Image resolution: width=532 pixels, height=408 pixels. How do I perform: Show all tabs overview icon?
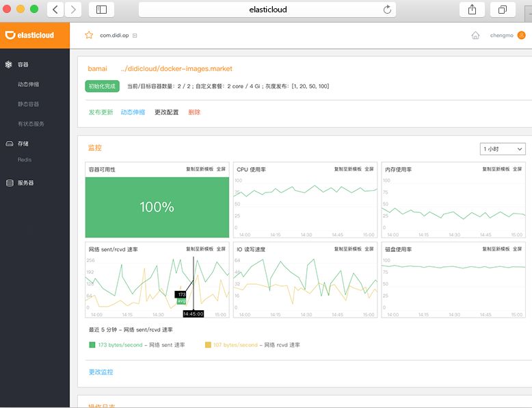(503, 10)
